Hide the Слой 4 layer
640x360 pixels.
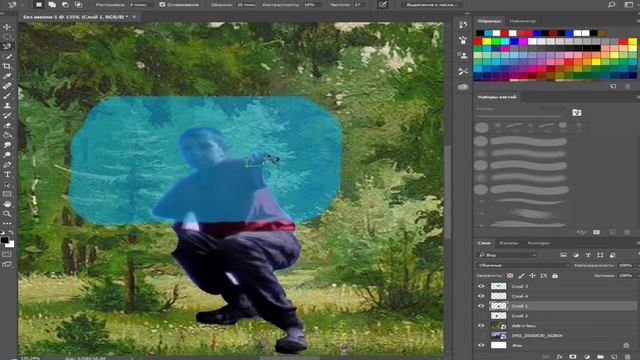click(x=481, y=296)
